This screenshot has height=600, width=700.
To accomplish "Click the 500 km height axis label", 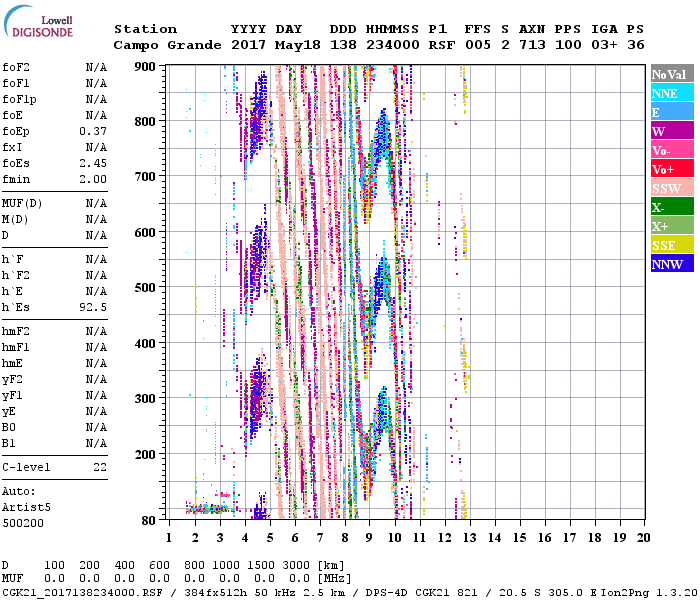I will (145, 288).
